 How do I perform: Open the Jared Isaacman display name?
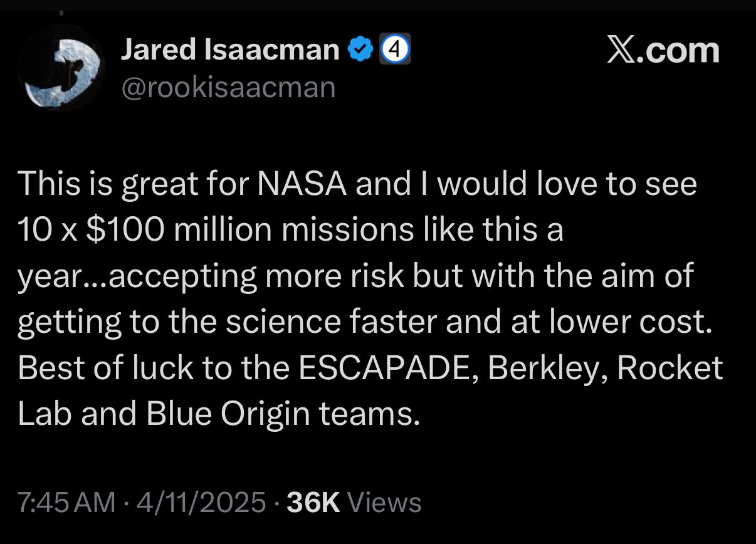[x=230, y=49]
